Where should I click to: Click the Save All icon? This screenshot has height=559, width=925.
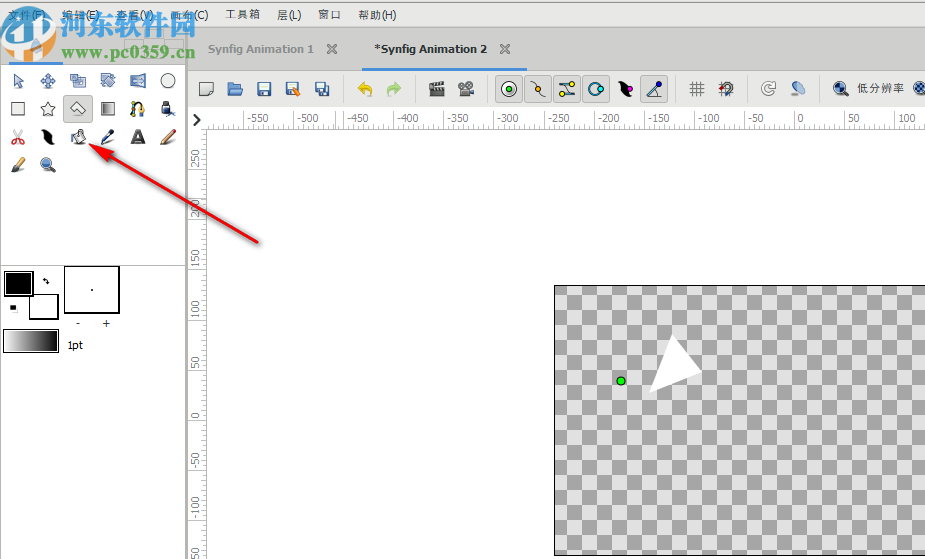[322, 89]
